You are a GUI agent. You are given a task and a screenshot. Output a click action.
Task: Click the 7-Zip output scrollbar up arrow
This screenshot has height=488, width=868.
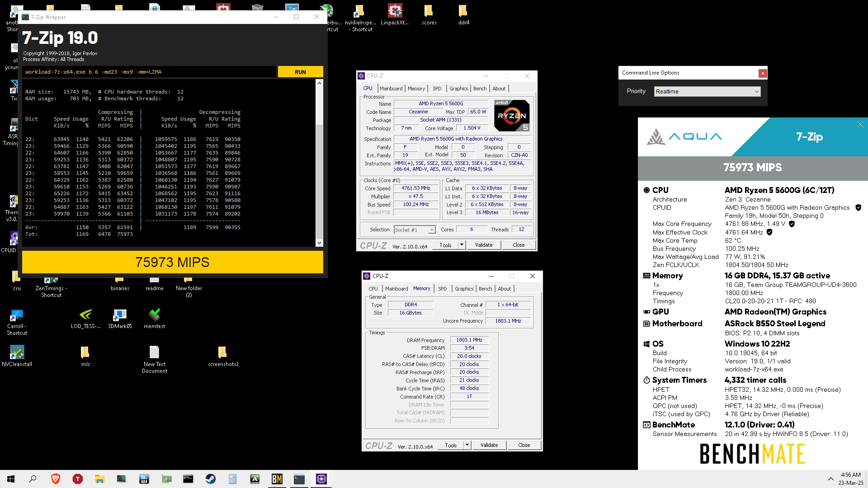pyautogui.click(x=319, y=83)
